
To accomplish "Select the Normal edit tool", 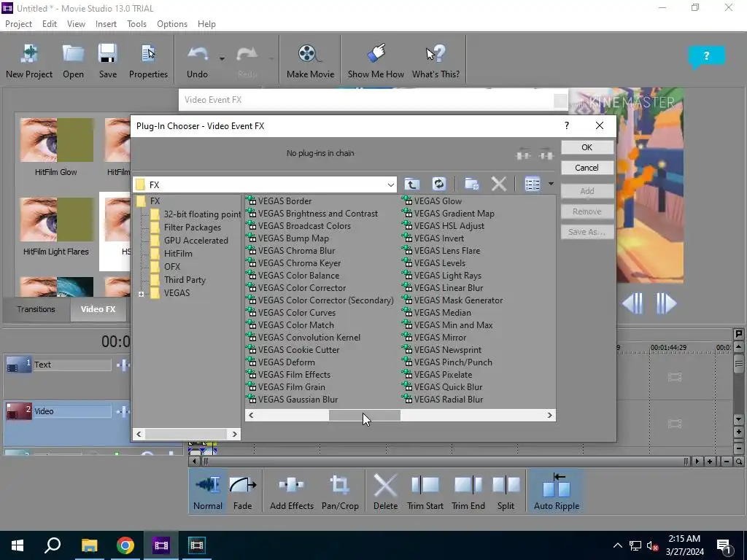I will click(x=208, y=491).
